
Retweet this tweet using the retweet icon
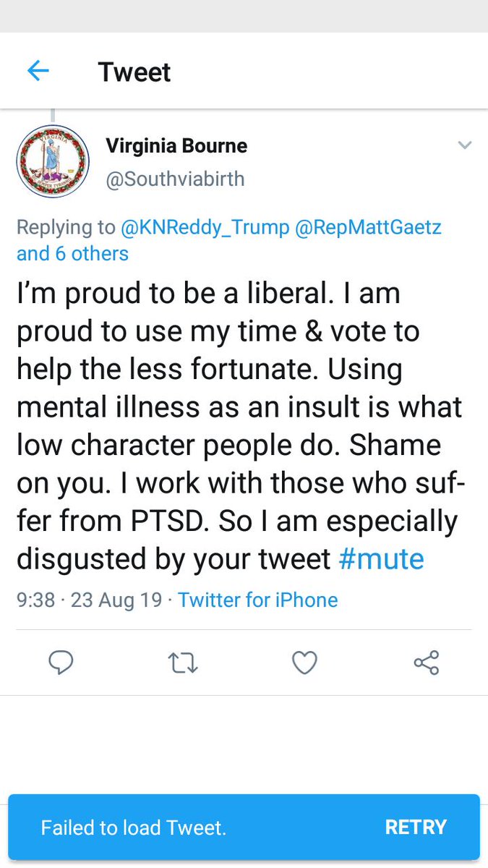click(183, 663)
